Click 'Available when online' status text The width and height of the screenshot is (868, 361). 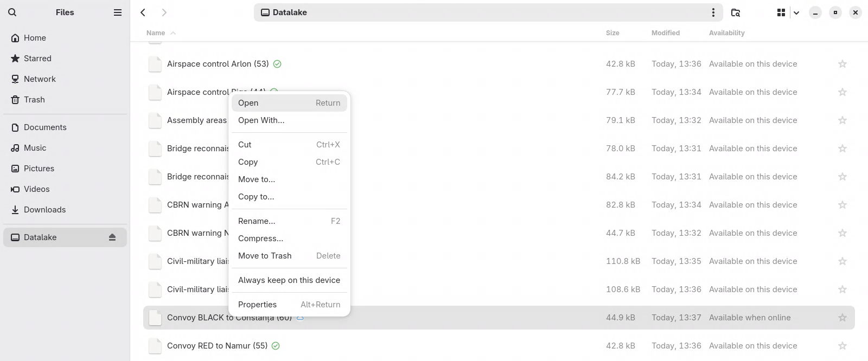point(750,318)
